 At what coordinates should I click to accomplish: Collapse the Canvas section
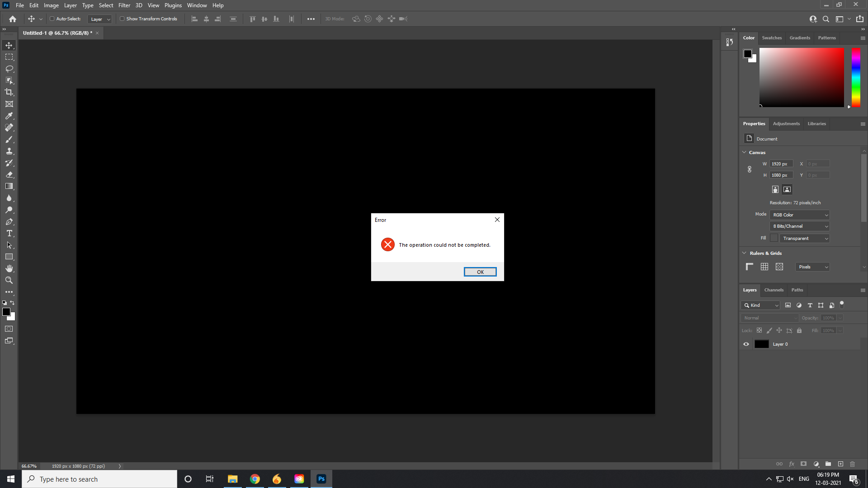[744, 152]
